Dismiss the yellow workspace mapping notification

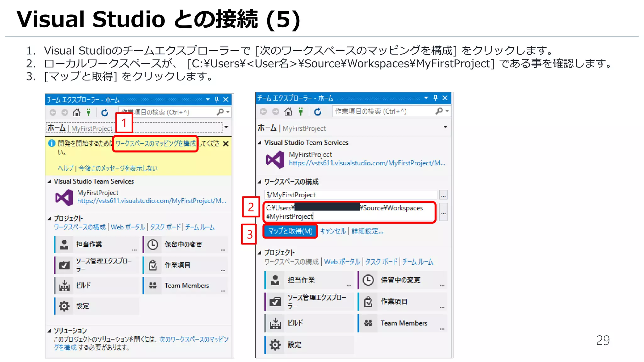pos(225,144)
